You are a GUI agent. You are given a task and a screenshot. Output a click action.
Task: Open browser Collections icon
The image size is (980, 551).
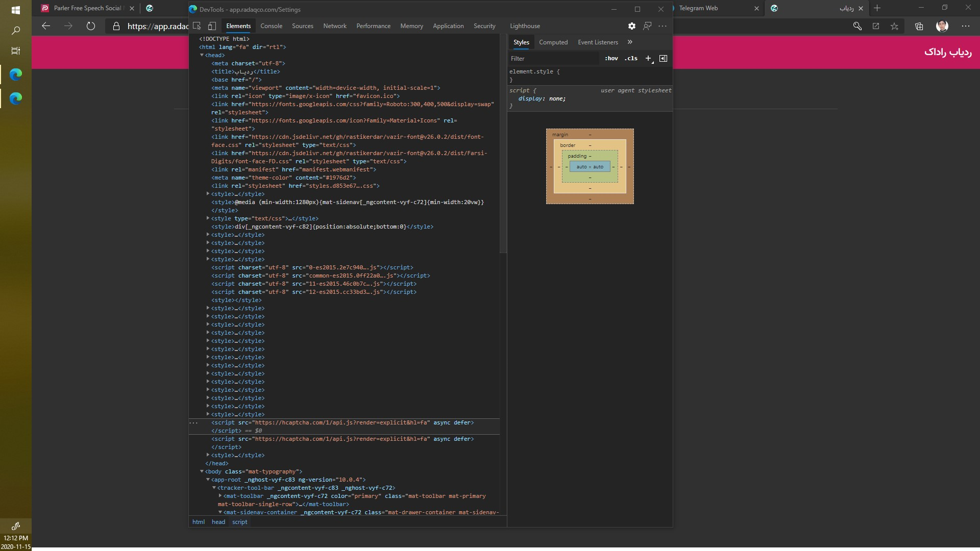click(919, 26)
